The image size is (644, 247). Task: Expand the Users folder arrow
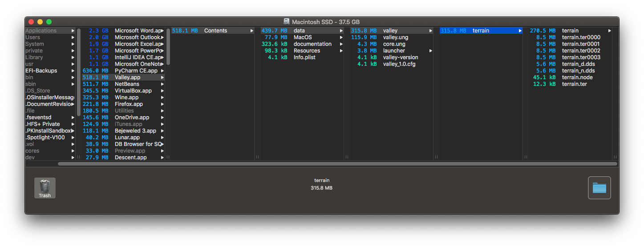point(73,37)
